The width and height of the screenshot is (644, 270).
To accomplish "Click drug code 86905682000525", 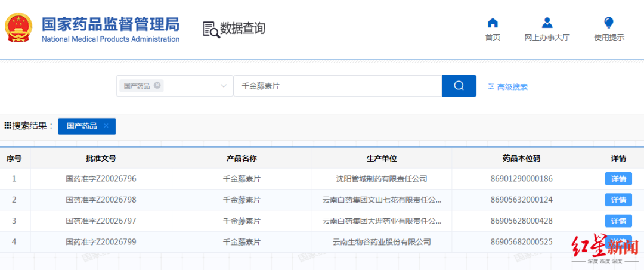I will point(522,241).
